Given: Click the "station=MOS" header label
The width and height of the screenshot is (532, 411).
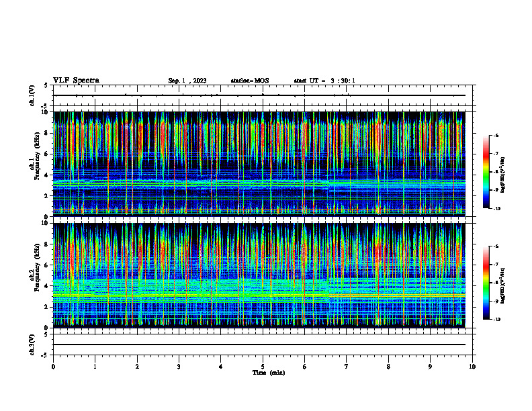Looking at the screenshot, I should coord(250,81).
